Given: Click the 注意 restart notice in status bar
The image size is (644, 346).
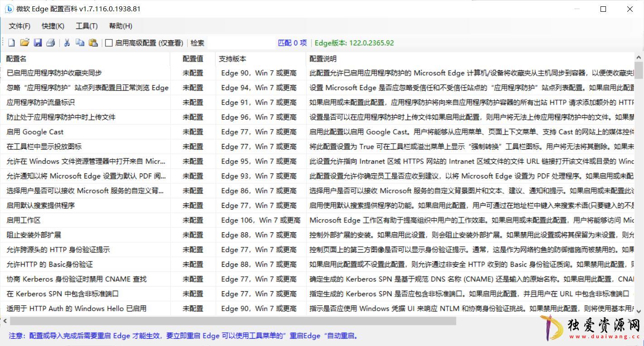Looking at the screenshot, I should pos(184,336).
